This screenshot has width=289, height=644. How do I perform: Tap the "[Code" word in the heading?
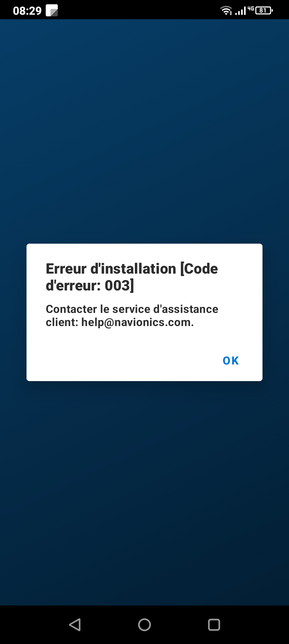tap(199, 268)
